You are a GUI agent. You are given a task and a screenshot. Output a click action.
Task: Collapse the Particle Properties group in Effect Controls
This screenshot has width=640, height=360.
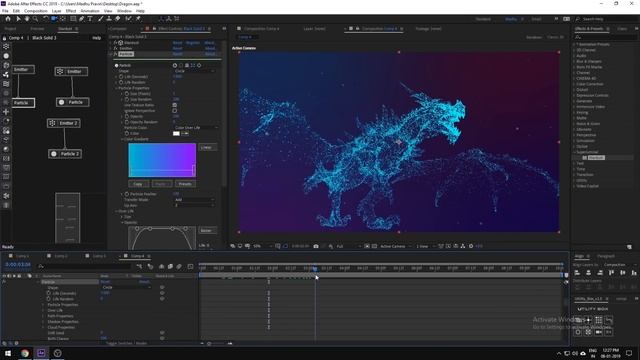pos(116,88)
